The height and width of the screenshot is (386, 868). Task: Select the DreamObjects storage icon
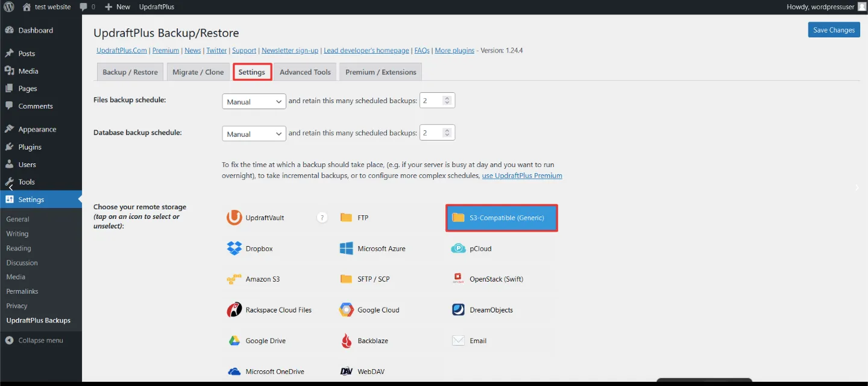click(458, 310)
